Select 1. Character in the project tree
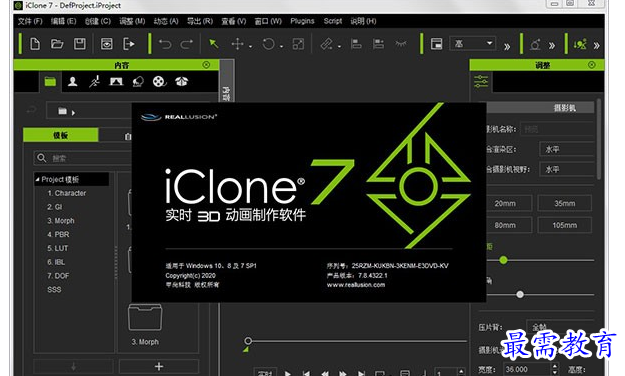Screen dimensions: 625x376 (x=67, y=193)
